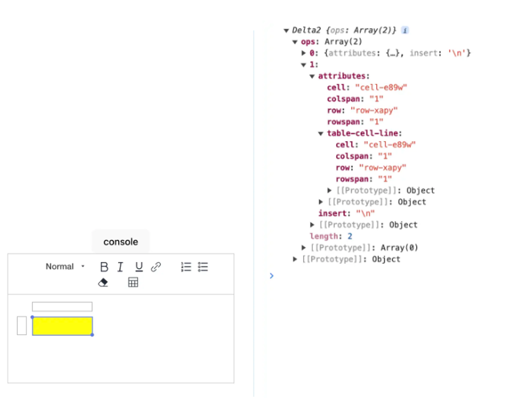Click row "row-xapy" inside table-cell-line
This screenshot has height=398, width=532.
coord(382,168)
